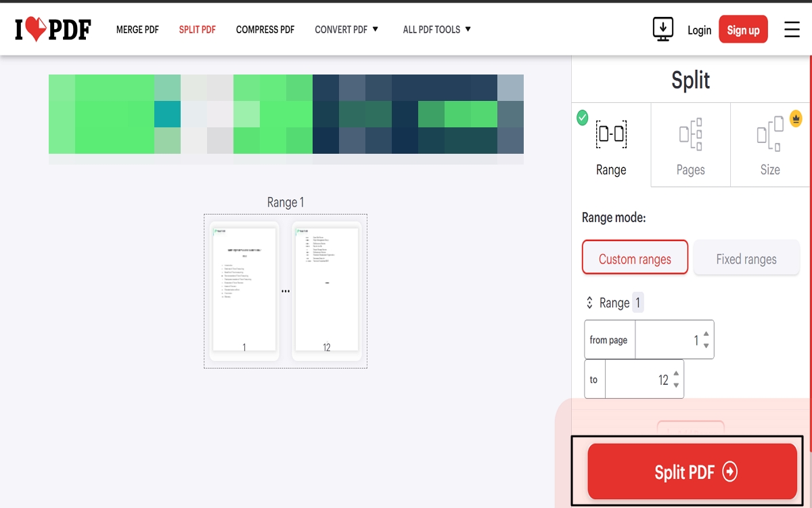Click the Range 1 sort arrows control

point(588,303)
